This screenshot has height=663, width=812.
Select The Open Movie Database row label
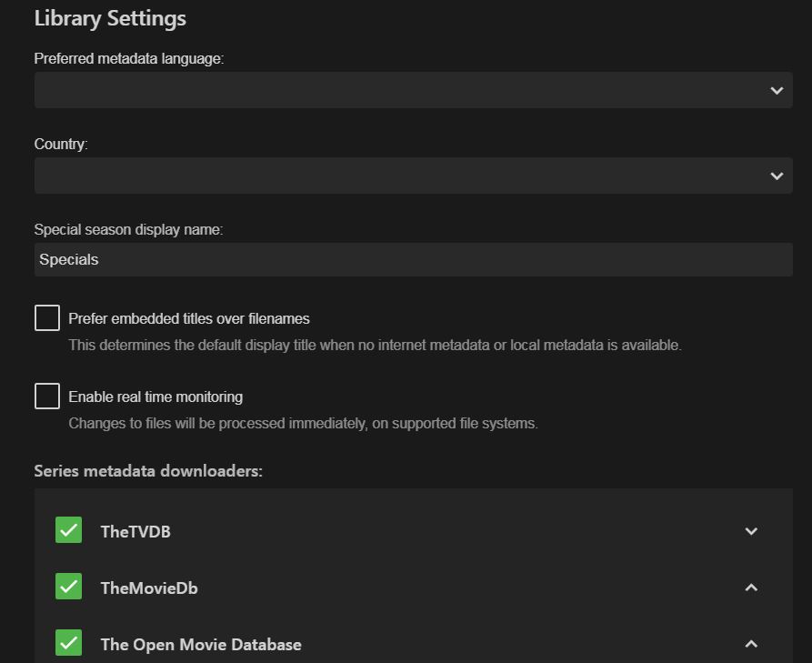(x=201, y=645)
